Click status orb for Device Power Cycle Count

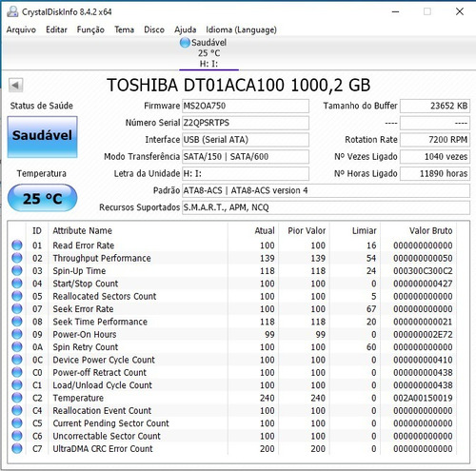[17, 360]
